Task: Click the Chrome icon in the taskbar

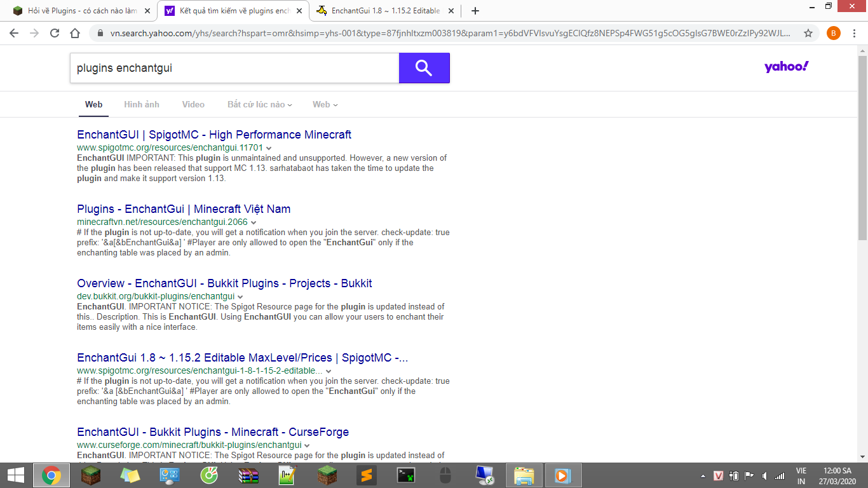Action: click(x=51, y=475)
